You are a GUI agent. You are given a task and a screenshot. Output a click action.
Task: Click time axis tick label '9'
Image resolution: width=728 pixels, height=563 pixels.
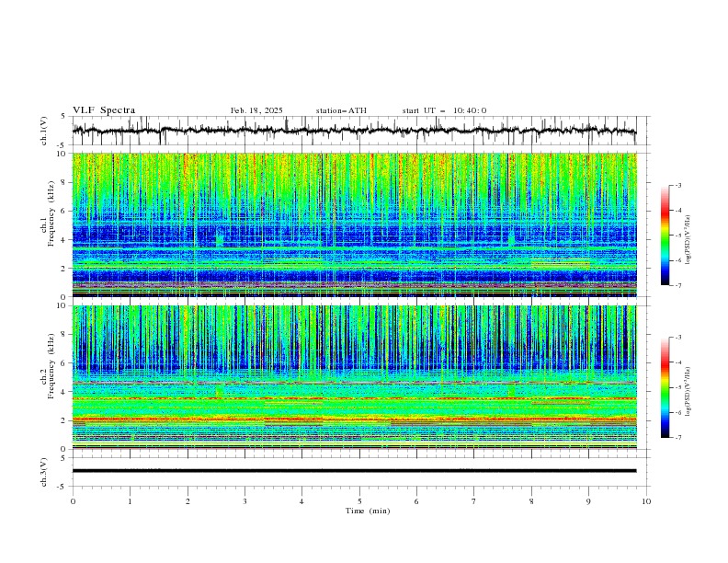pyautogui.click(x=588, y=501)
